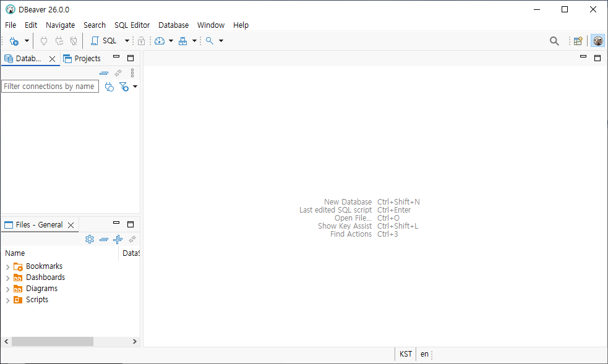Minimize the Database Navigator panel
Viewport: 608px width, 364px height.
tap(116, 57)
